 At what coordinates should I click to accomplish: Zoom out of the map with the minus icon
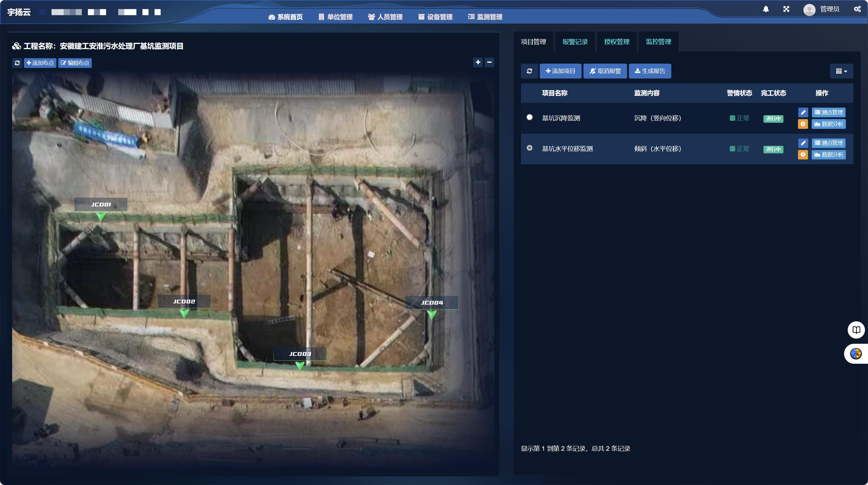pyautogui.click(x=489, y=62)
